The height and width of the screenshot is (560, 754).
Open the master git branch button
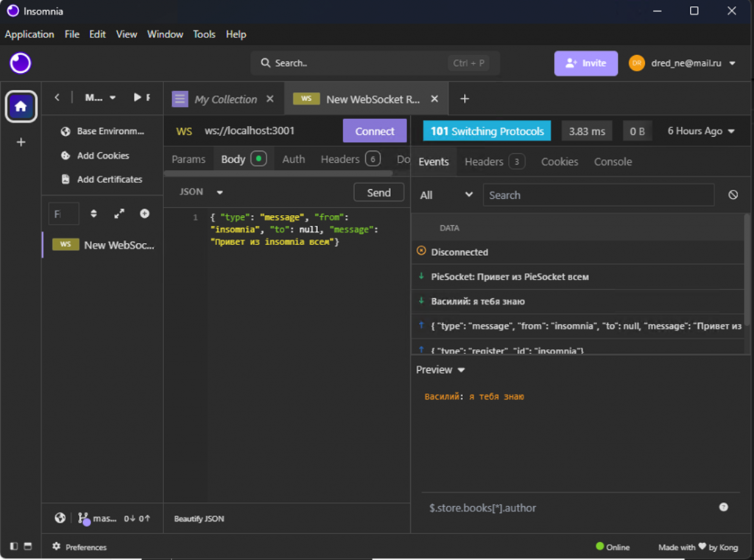coord(98,519)
